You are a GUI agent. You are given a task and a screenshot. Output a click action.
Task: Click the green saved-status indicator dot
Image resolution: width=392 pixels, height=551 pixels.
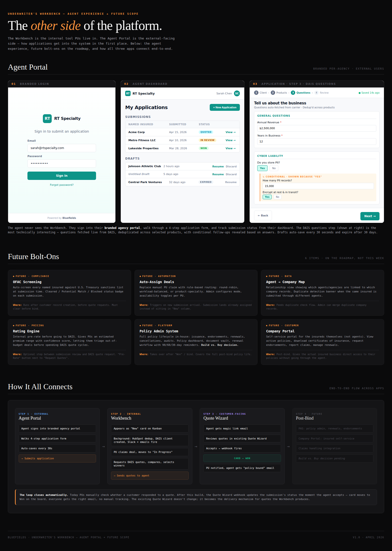pyautogui.click(x=359, y=93)
